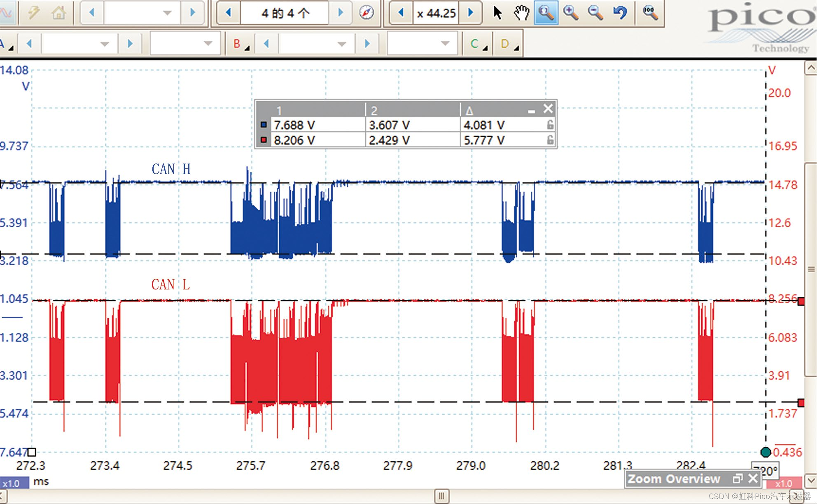817x504 pixels.
Task: Close the ruler measurements legend
Action: pyautogui.click(x=548, y=109)
